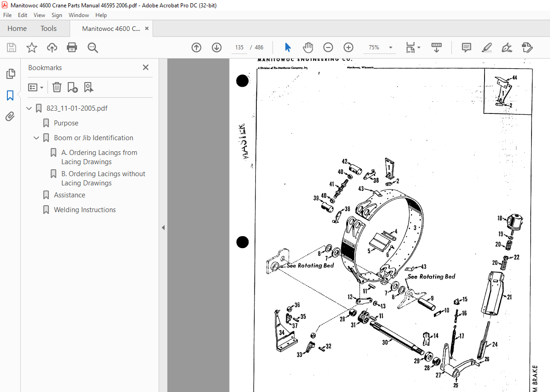Add document to starred favorites
Viewport: 550px width, 392px height.
click(32, 48)
